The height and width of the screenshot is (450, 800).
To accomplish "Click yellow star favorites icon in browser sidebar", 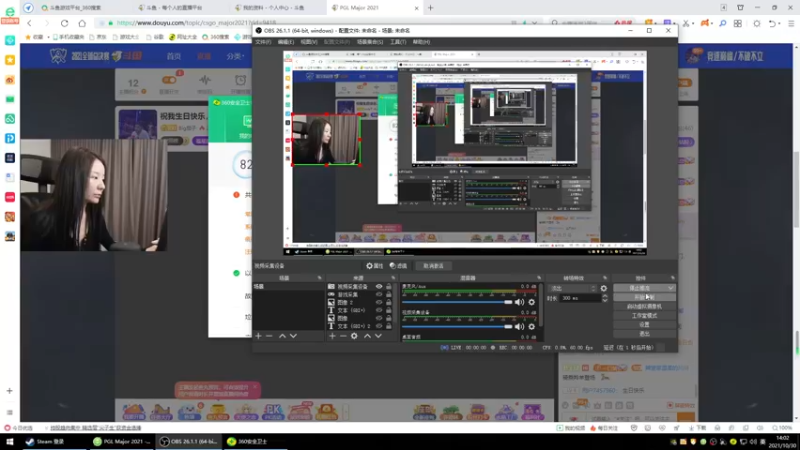I will pyautogui.click(x=10, y=60).
